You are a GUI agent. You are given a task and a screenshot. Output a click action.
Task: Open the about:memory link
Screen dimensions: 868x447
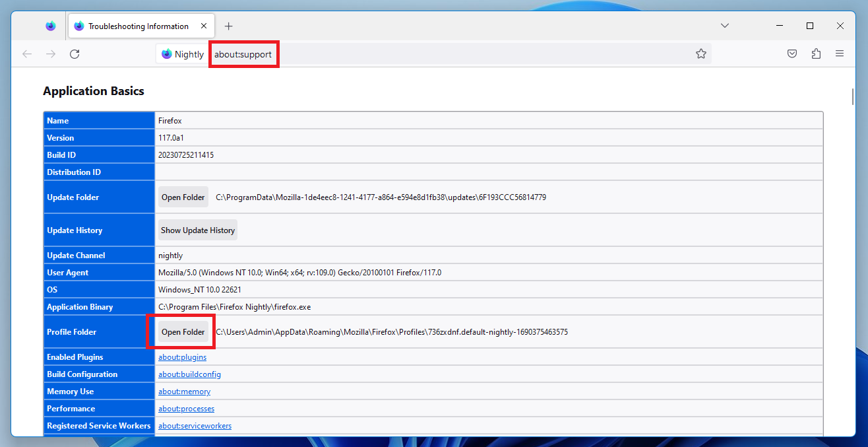point(184,392)
